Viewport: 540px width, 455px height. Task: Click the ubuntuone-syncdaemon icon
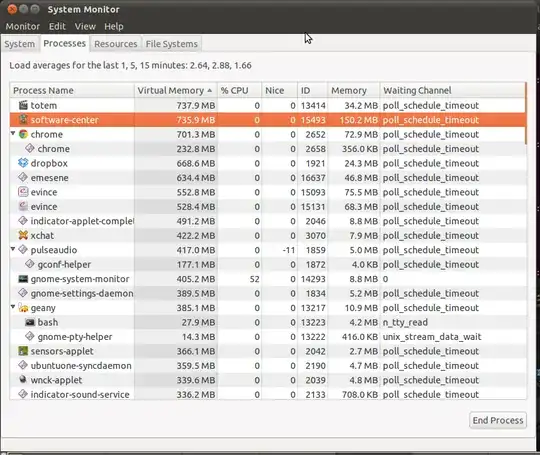coord(23,365)
